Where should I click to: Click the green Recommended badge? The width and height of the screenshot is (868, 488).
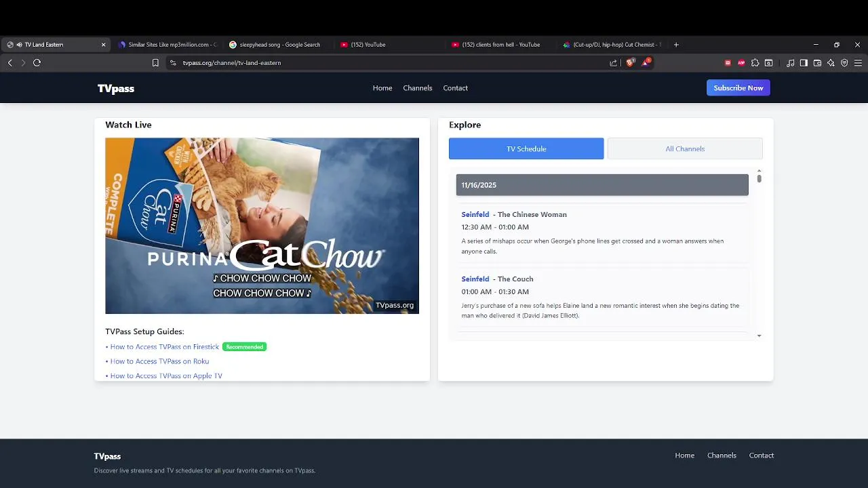[244, 347]
